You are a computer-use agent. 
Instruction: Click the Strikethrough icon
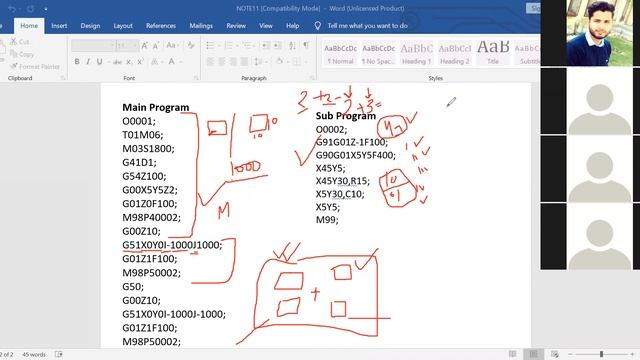pyautogui.click(x=118, y=62)
